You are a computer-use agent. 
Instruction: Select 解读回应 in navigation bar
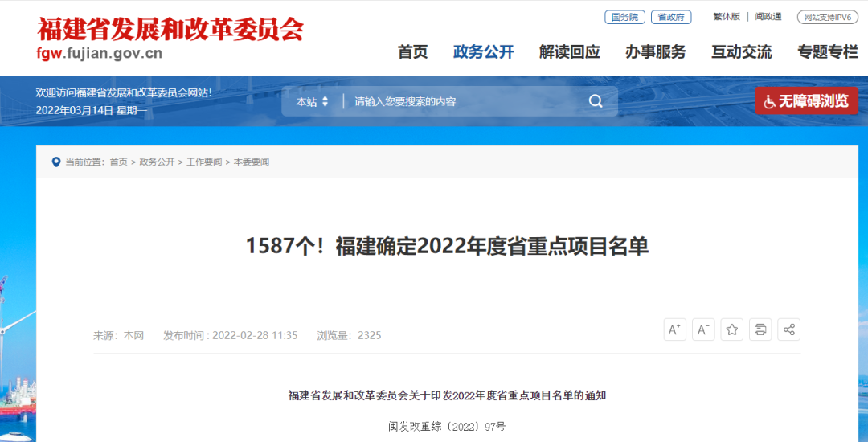[569, 52]
